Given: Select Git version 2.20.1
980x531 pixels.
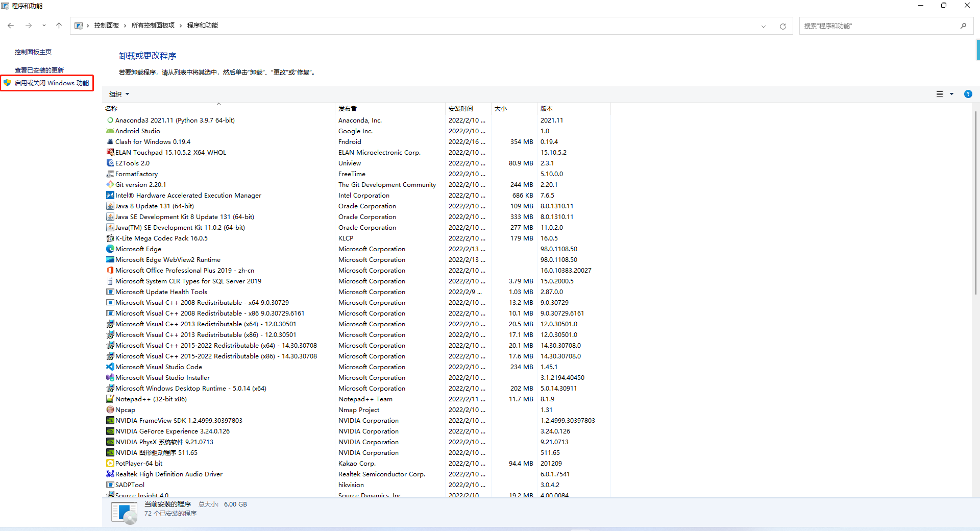Looking at the screenshot, I should 140,184.
